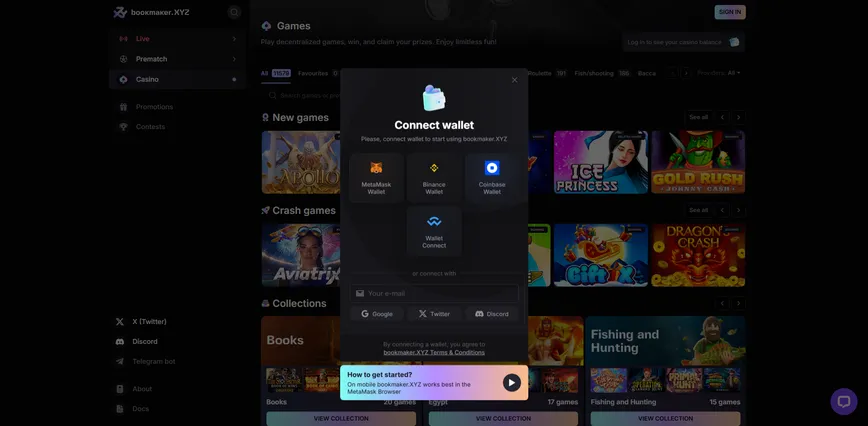
Task: Open the Books collection banner
Action: click(x=301, y=341)
